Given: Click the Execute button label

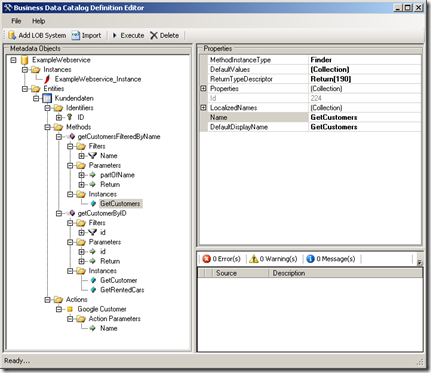Looking at the screenshot, I should click(132, 35).
